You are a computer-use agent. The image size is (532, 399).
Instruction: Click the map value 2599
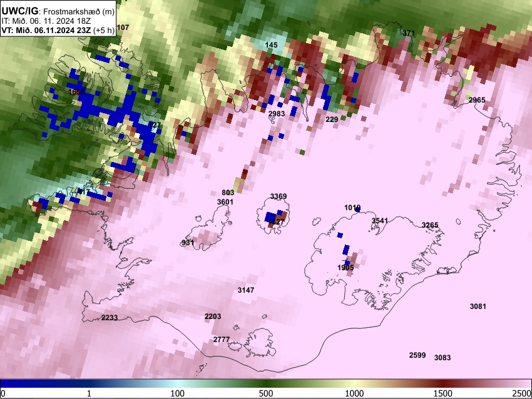417,355
